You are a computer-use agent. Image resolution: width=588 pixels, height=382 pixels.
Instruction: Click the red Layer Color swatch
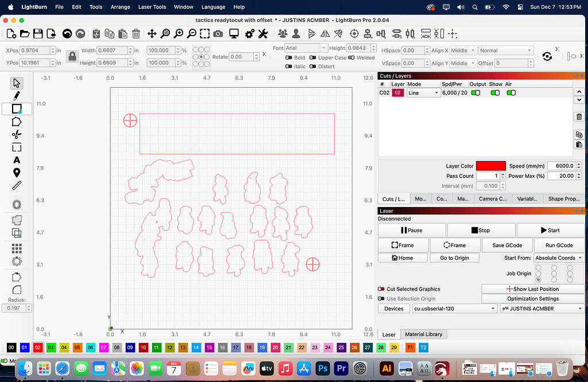[x=491, y=166]
